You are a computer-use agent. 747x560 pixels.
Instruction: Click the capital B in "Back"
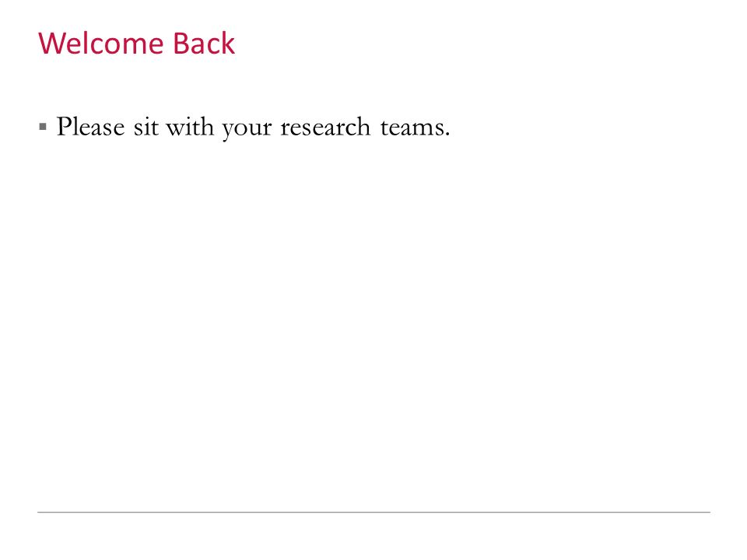pos(180,44)
